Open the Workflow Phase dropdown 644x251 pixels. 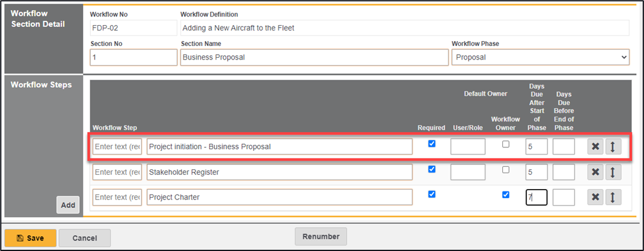click(x=540, y=57)
